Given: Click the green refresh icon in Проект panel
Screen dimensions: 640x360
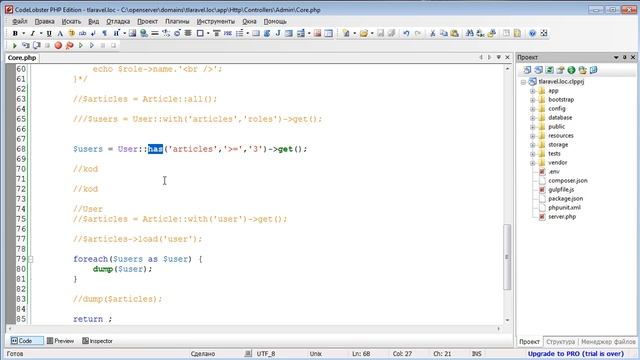Looking at the screenshot, I should tap(549, 70).
